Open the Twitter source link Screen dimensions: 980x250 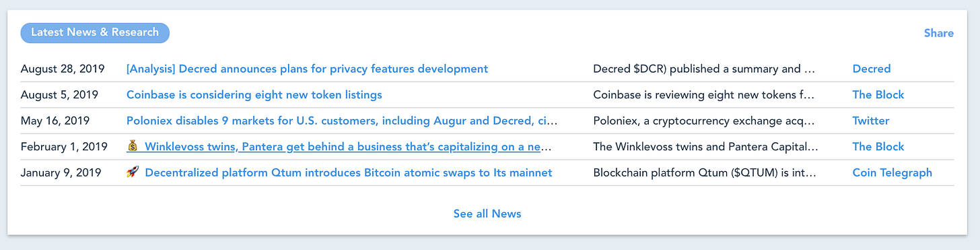coord(871,121)
